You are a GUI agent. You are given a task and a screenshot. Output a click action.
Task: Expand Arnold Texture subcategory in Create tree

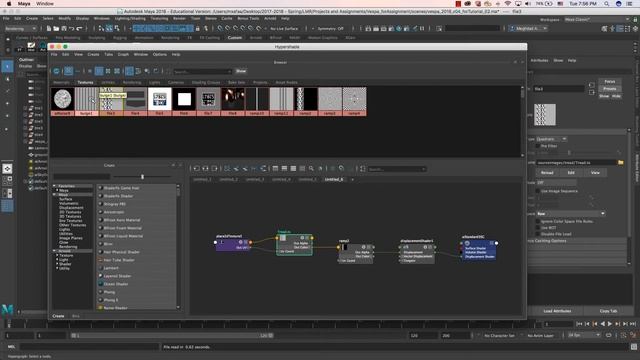click(x=57, y=256)
